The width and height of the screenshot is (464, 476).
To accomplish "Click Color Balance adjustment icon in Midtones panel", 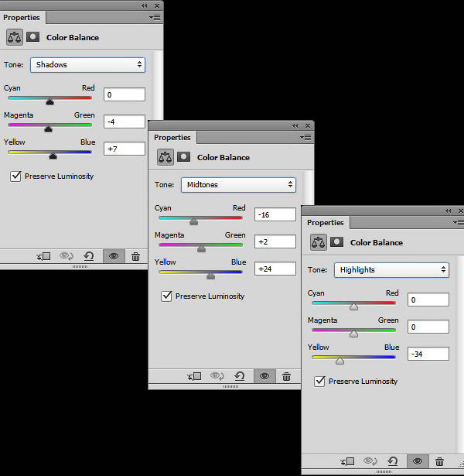I will tap(165, 157).
